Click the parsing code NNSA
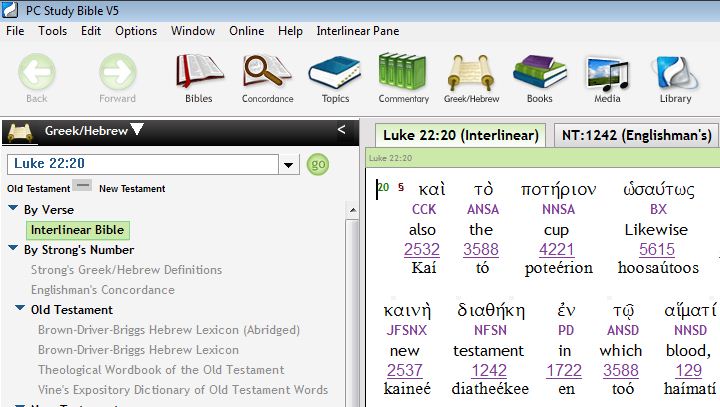The image size is (720, 407). (558, 209)
